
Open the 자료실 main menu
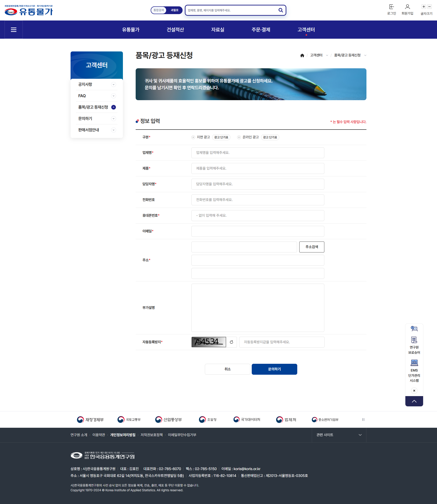coord(218,30)
